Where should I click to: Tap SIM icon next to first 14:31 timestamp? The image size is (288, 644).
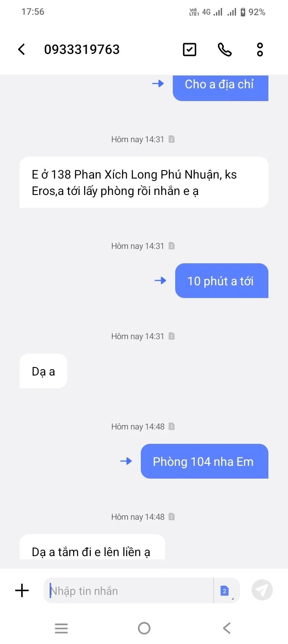pos(172,139)
